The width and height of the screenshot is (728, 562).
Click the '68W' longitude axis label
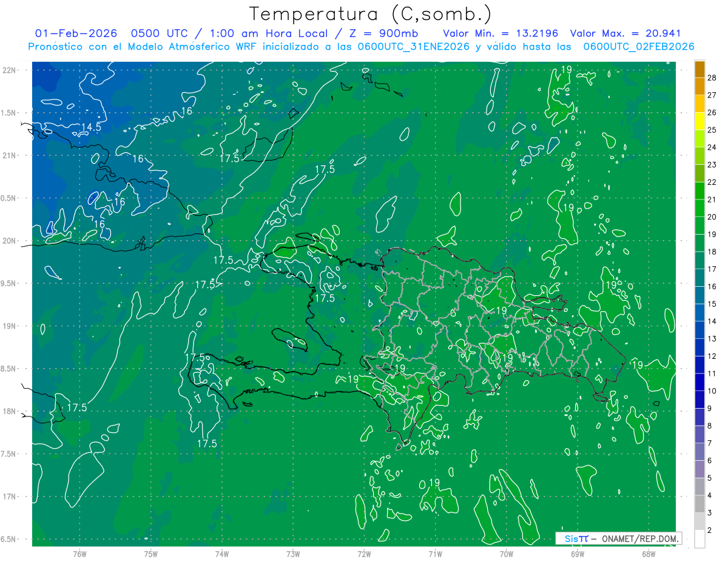click(649, 554)
